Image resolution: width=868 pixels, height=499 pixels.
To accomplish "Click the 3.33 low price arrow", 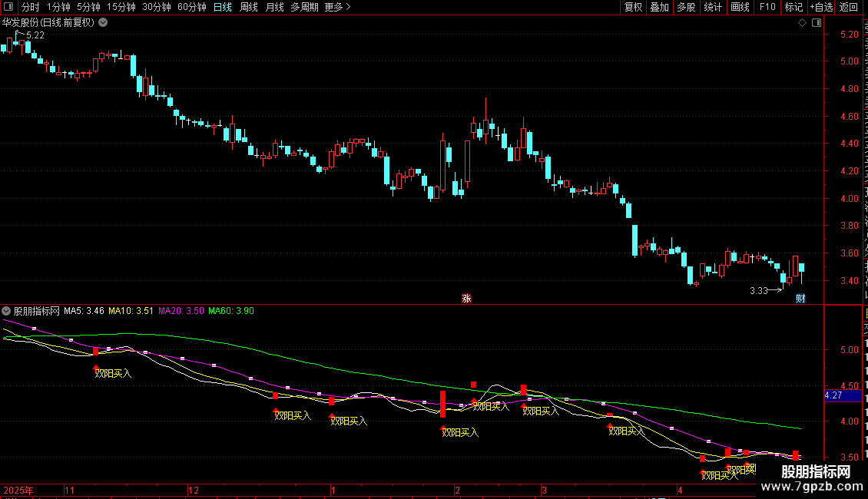I will point(766,290).
